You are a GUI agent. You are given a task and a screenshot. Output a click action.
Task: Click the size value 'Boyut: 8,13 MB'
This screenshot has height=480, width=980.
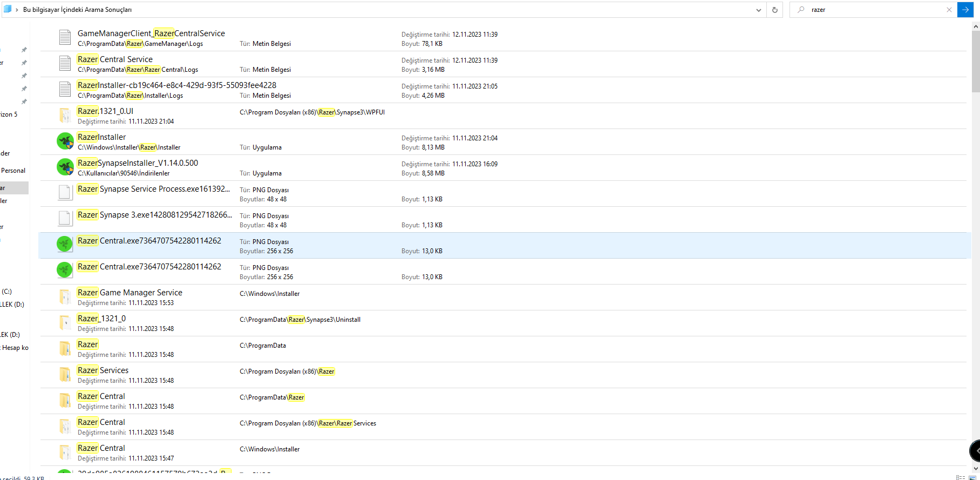423,147
